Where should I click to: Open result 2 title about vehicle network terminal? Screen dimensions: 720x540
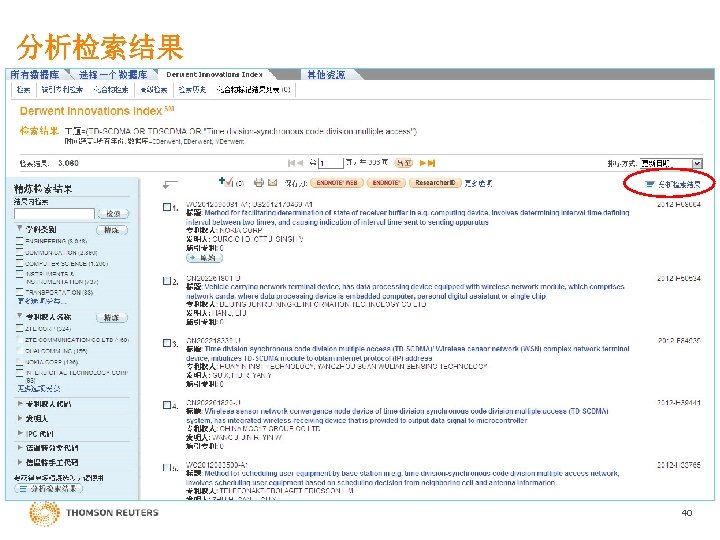(x=405, y=292)
